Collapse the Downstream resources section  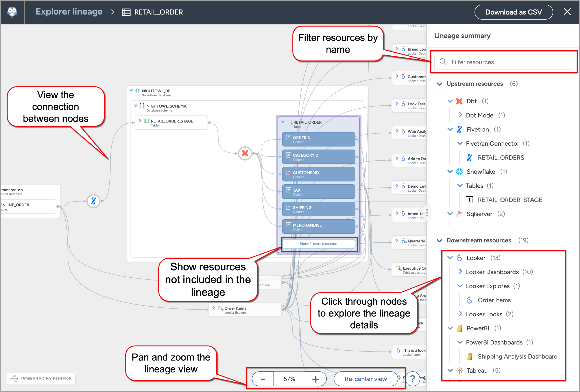440,240
